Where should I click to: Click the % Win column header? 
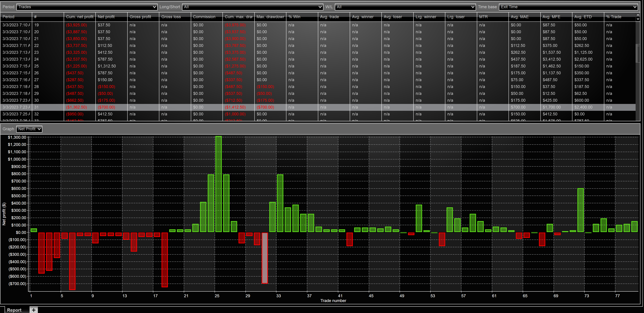tap(302, 17)
